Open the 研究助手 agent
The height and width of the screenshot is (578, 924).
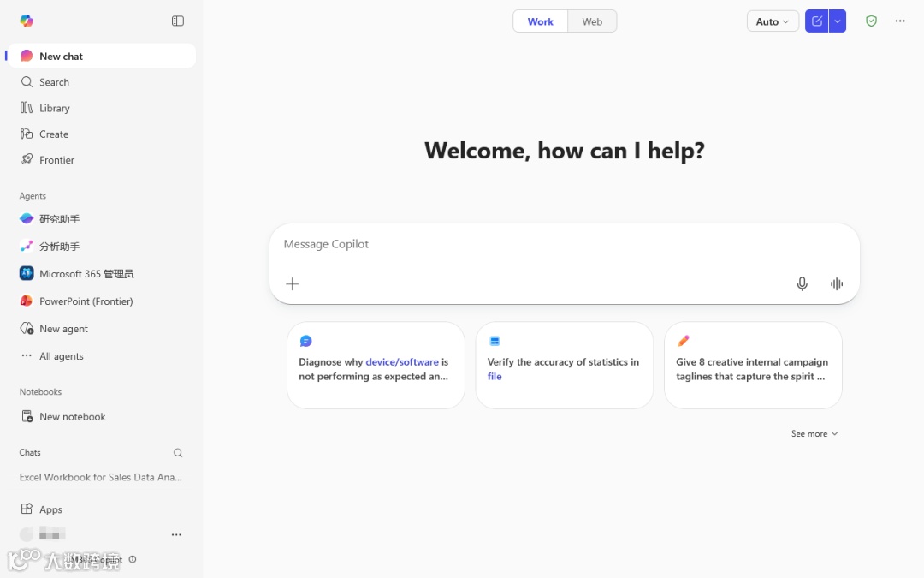(102, 219)
